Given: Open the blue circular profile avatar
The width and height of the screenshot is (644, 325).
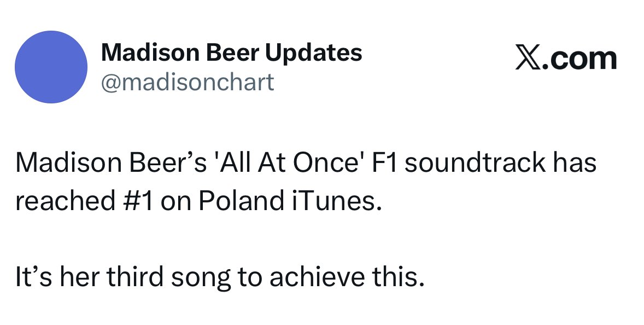Looking at the screenshot, I should tap(51, 67).
